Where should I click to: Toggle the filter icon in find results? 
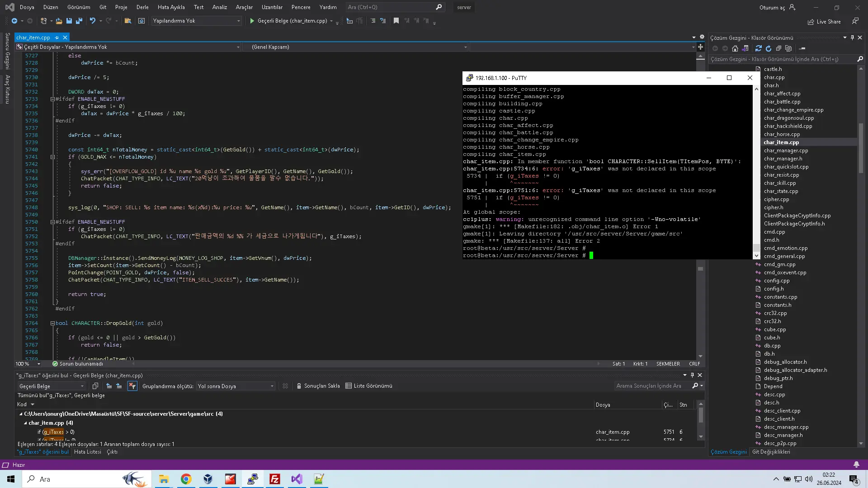click(132, 386)
